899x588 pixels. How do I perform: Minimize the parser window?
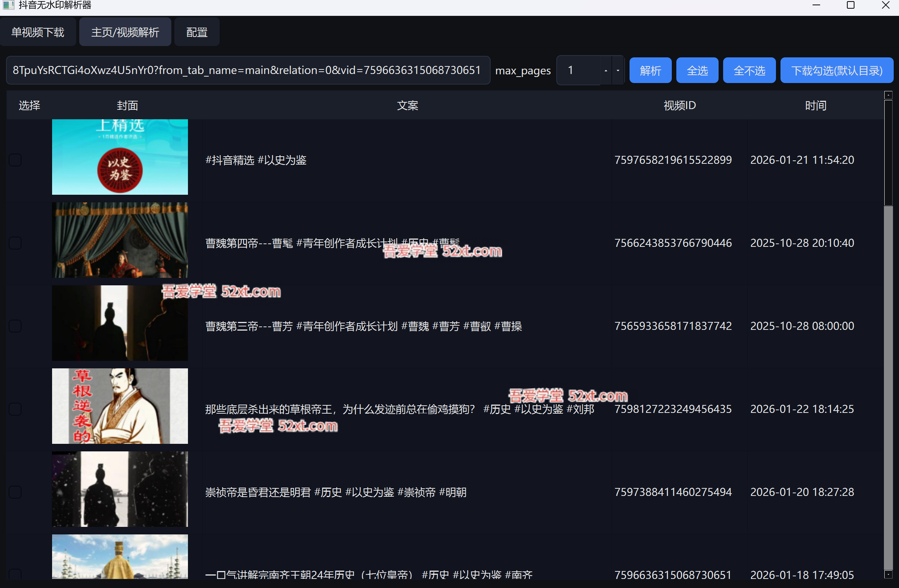pyautogui.click(x=816, y=5)
